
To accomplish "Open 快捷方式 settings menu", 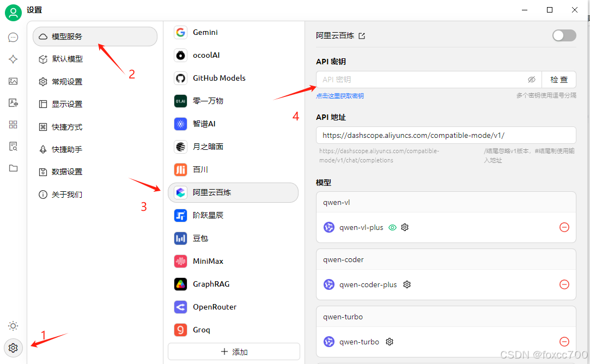I will coord(95,127).
